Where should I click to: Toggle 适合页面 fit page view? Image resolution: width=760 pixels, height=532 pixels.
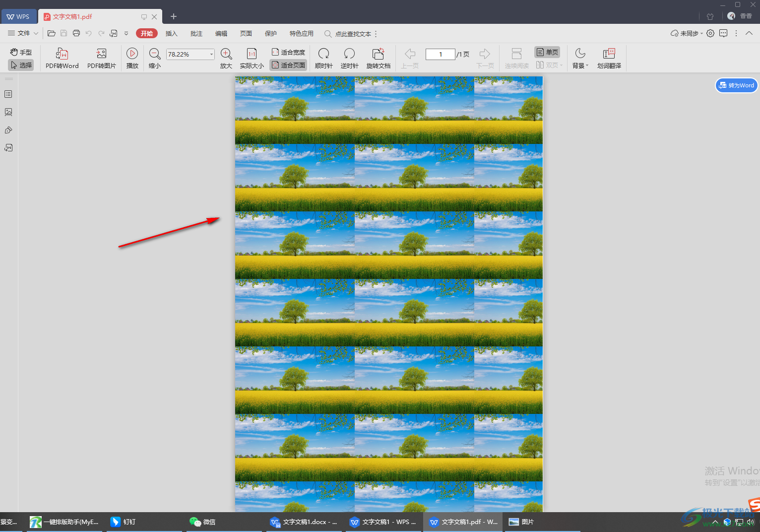coord(288,65)
